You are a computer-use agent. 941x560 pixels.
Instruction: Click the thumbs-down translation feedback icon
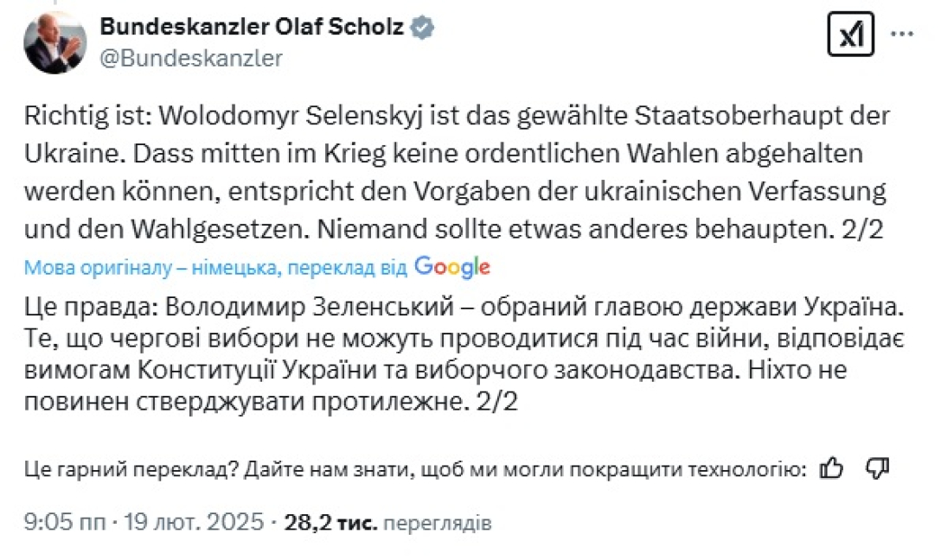[x=877, y=468]
